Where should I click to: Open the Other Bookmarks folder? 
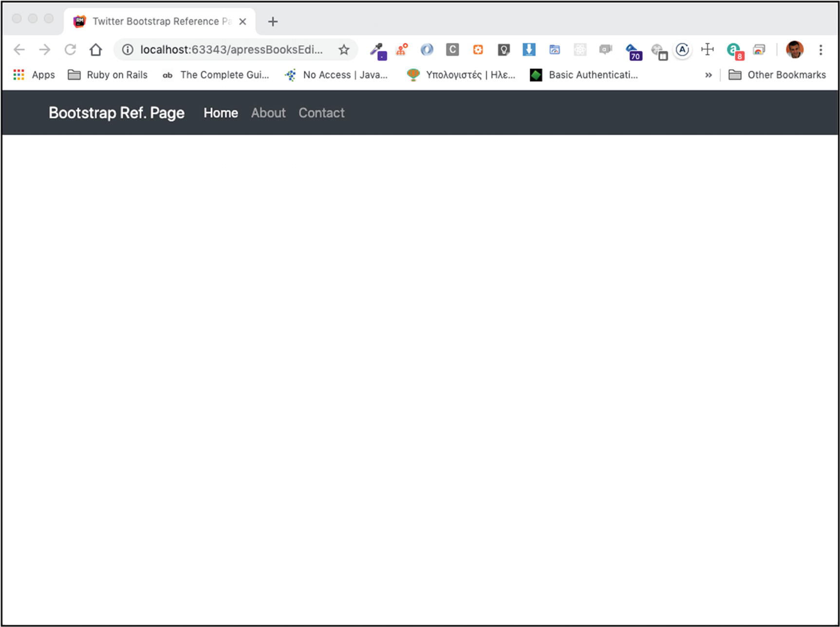click(777, 75)
